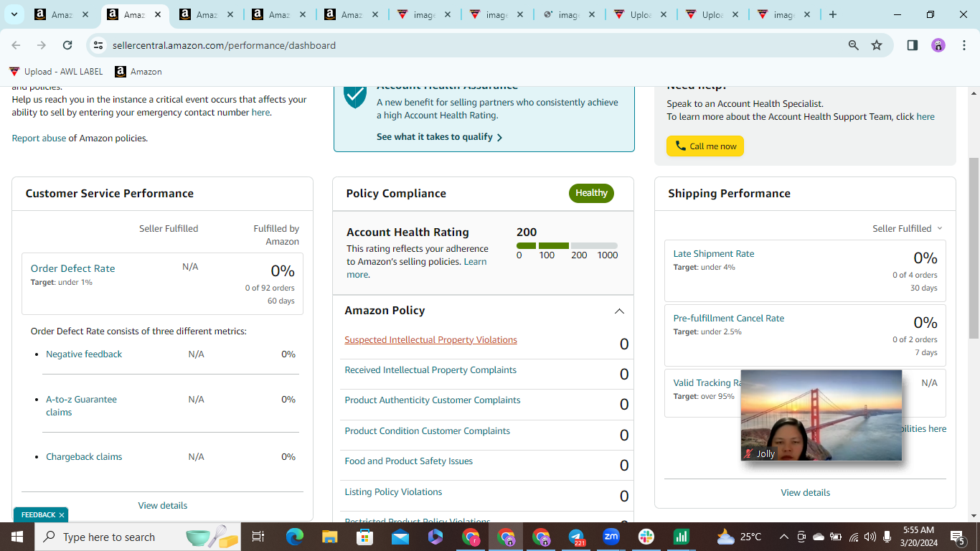Screen dimensions: 980x551
Task: Open the Upload - AWL LABEL bookmark
Action: [x=56, y=72]
